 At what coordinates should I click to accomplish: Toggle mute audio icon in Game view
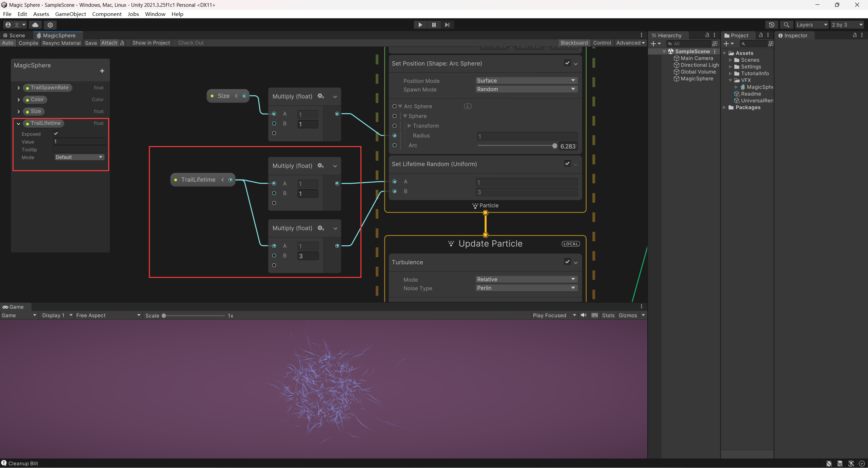(x=583, y=315)
